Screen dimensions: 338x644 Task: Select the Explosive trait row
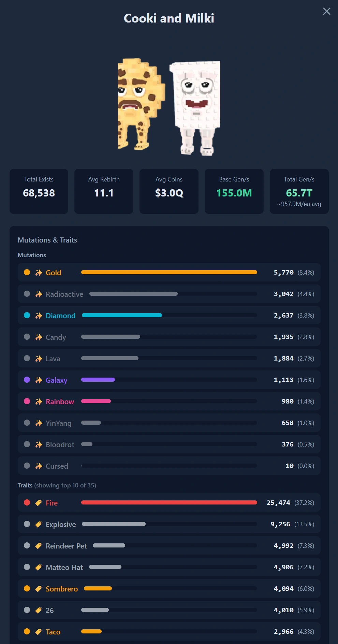169,524
